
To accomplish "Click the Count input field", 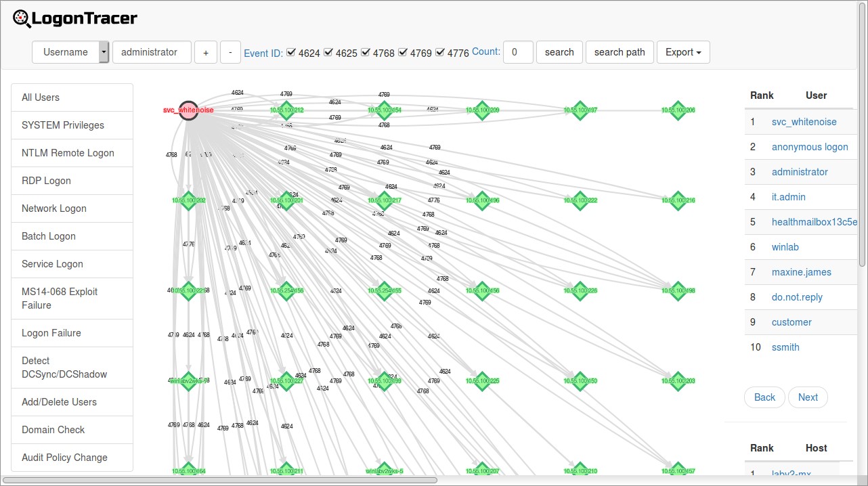I will [518, 52].
